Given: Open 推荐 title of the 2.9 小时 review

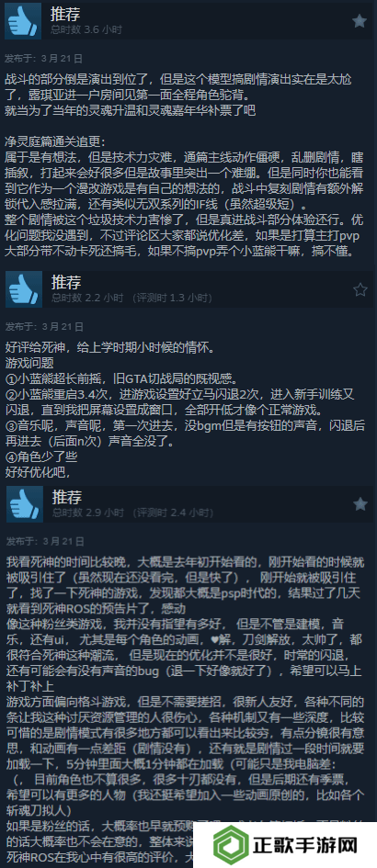Looking at the screenshot, I should (x=67, y=497).
